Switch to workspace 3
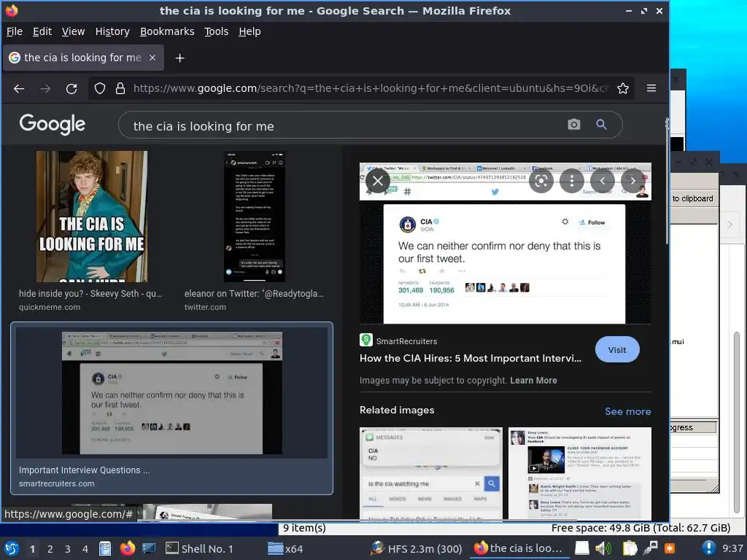Viewport: 747px width, 560px height. pos(68,549)
